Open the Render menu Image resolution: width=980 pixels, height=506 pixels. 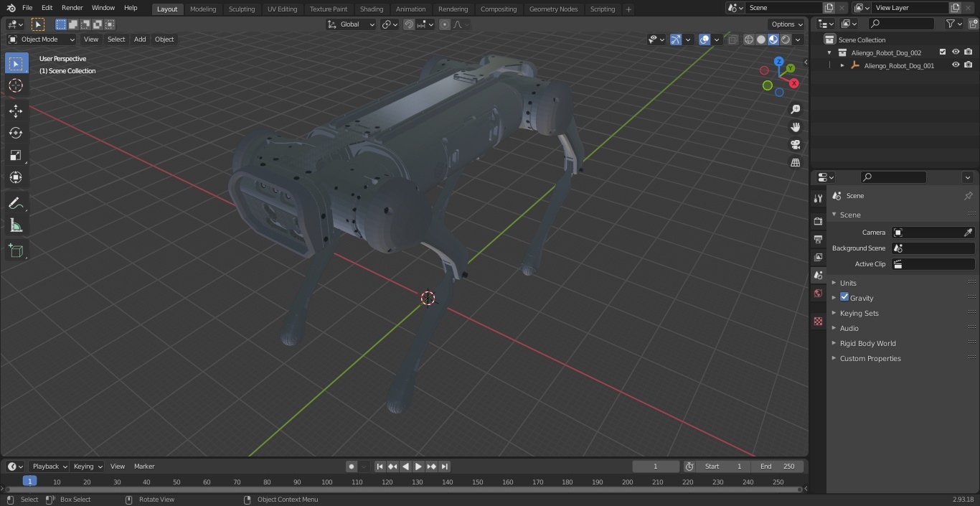[72, 8]
